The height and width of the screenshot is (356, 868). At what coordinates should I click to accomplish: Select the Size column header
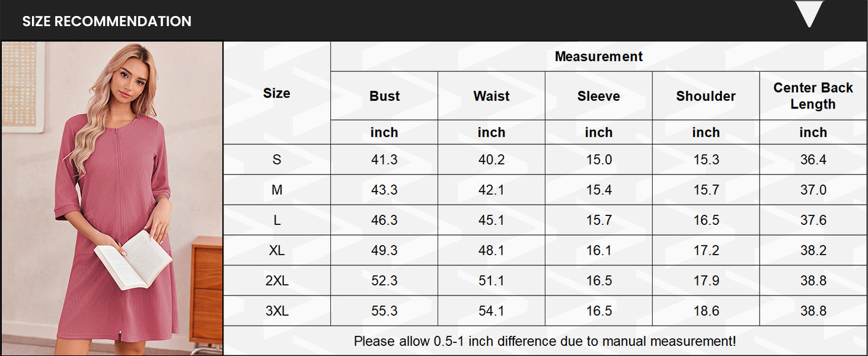(276, 93)
